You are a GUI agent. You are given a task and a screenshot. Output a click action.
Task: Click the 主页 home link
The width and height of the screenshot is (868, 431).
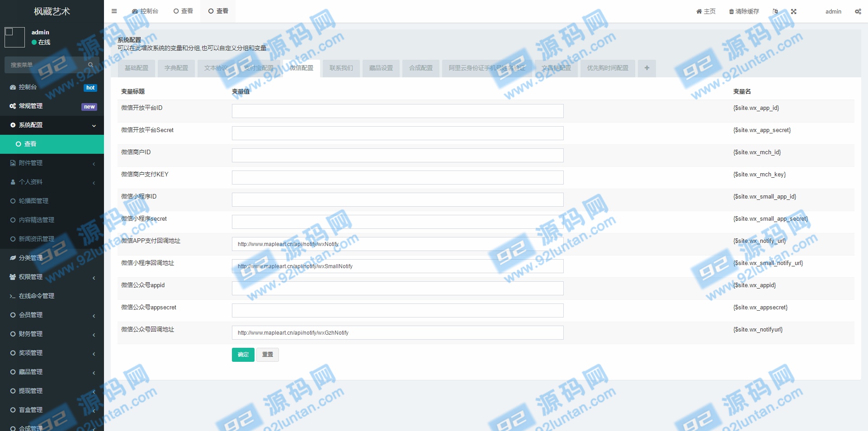click(706, 11)
